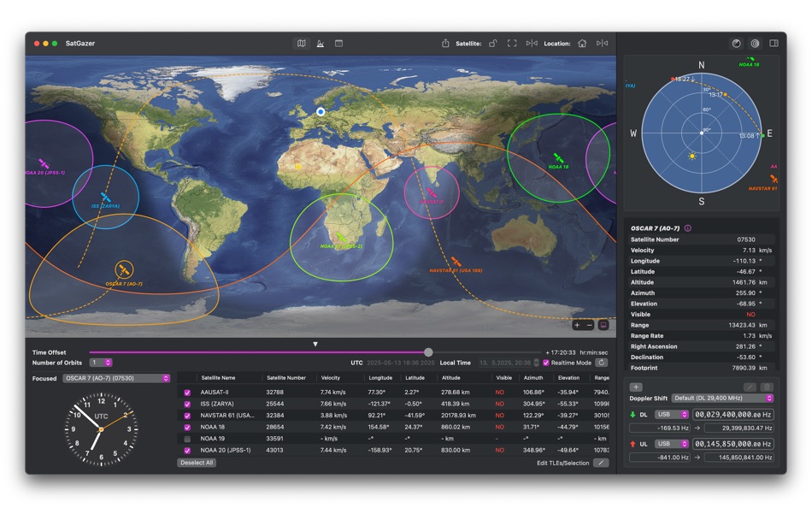Sort by Visible column header
812x508 pixels.
tap(504, 378)
